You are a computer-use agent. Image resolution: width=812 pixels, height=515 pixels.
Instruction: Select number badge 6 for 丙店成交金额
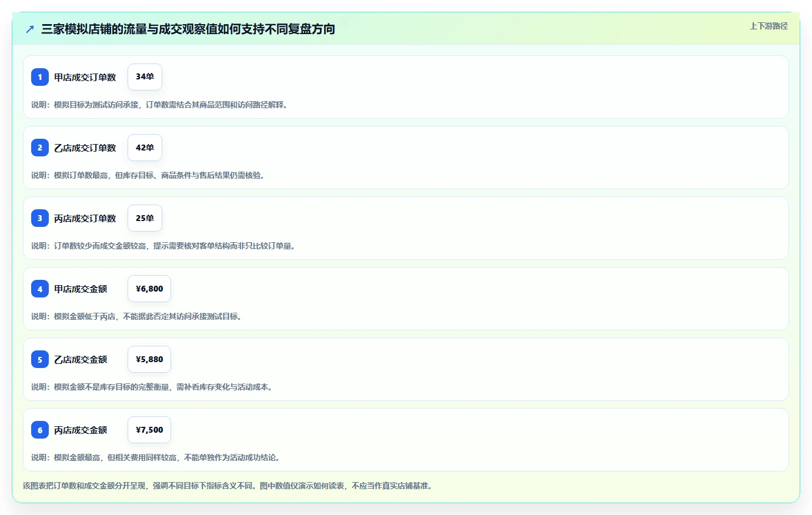coord(40,430)
